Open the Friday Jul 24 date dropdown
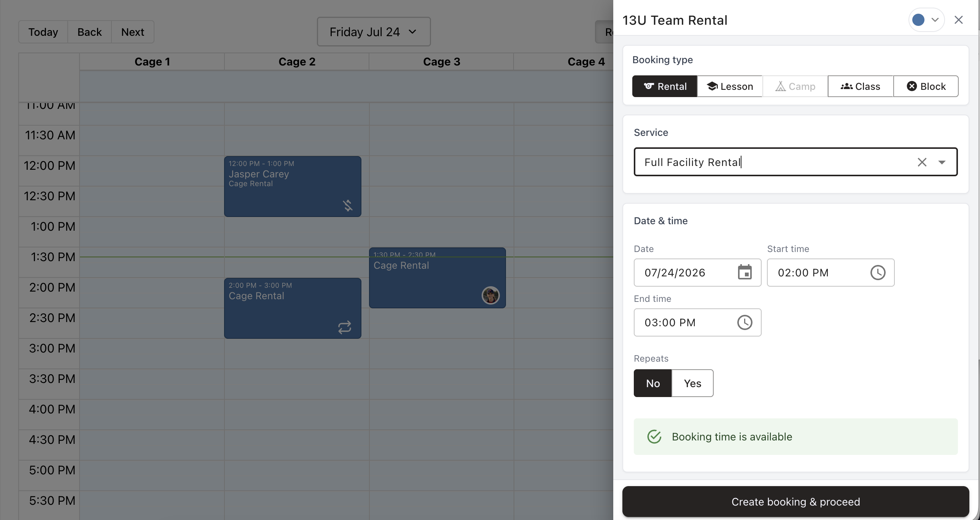Screen dimensions: 980x520 click(374, 32)
